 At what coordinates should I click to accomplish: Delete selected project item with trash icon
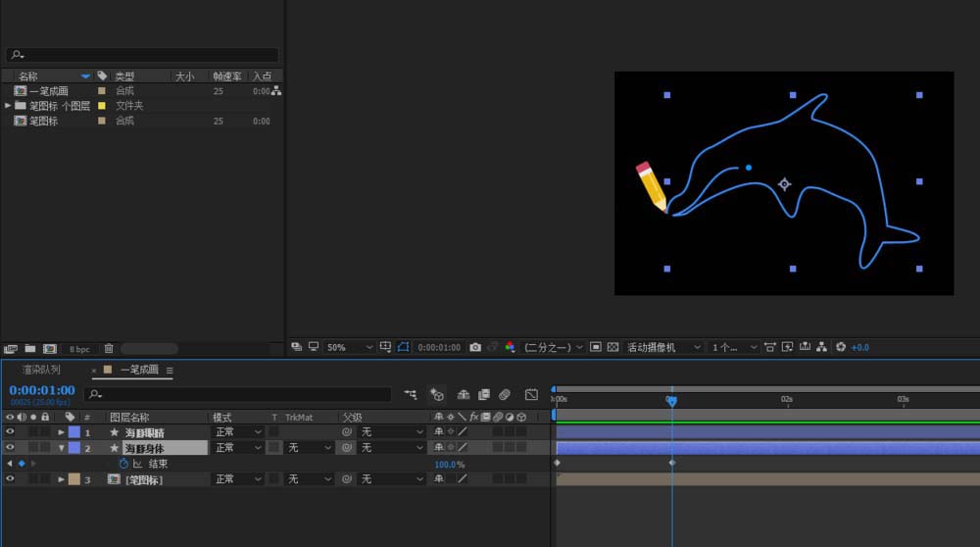point(109,348)
